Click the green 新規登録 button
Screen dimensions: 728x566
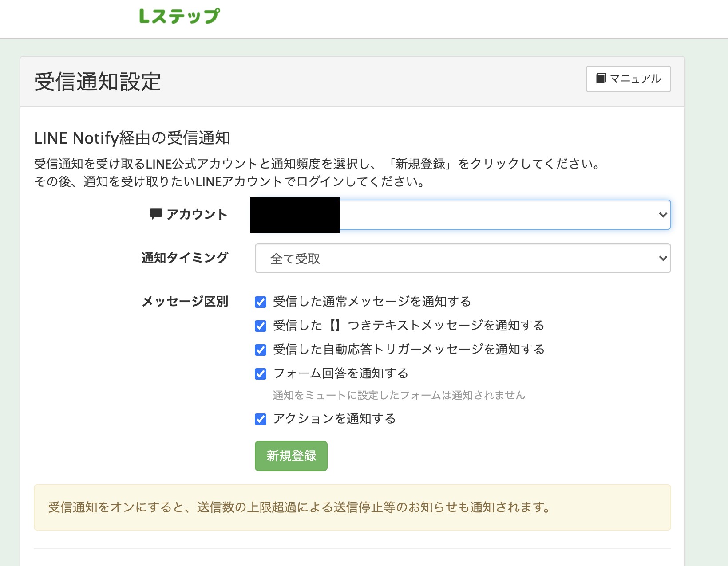tap(291, 456)
